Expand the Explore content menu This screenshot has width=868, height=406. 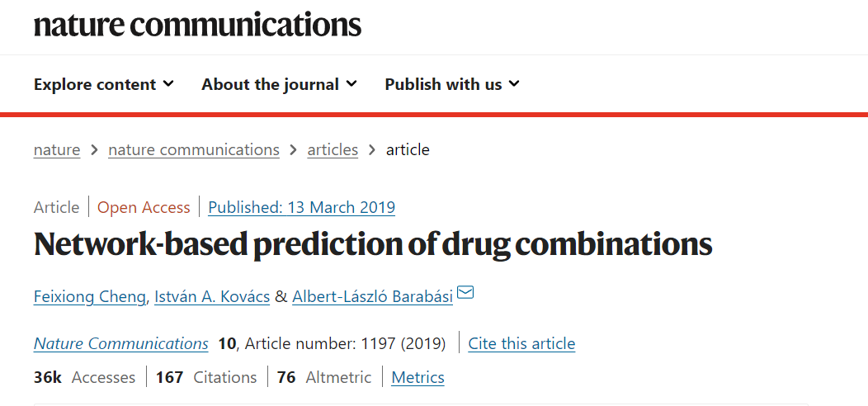[103, 84]
